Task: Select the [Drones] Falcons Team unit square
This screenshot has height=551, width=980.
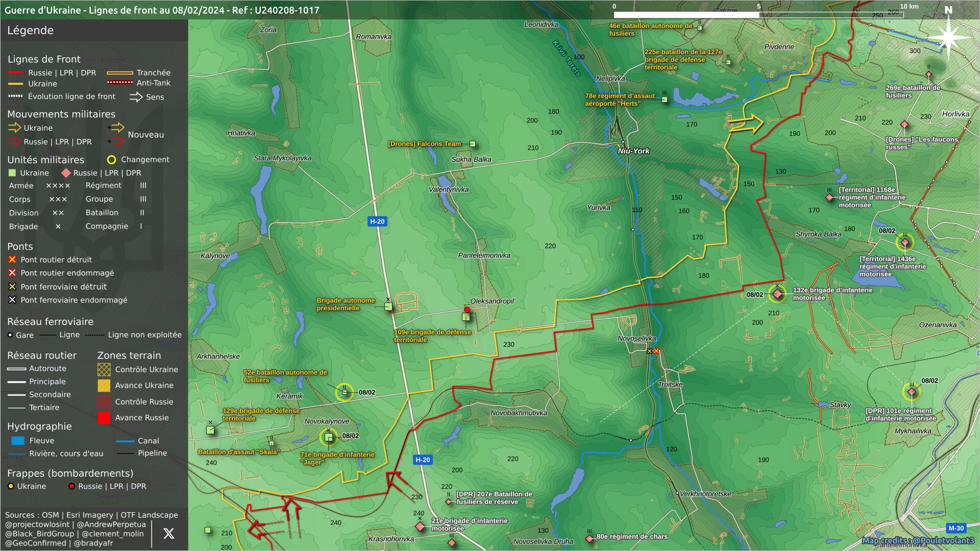Action: [x=473, y=144]
